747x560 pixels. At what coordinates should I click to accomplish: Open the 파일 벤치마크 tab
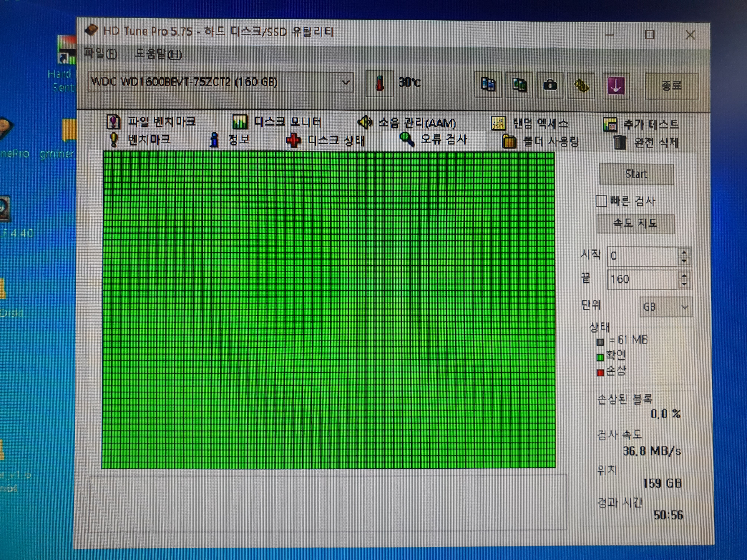coord(151,121)
